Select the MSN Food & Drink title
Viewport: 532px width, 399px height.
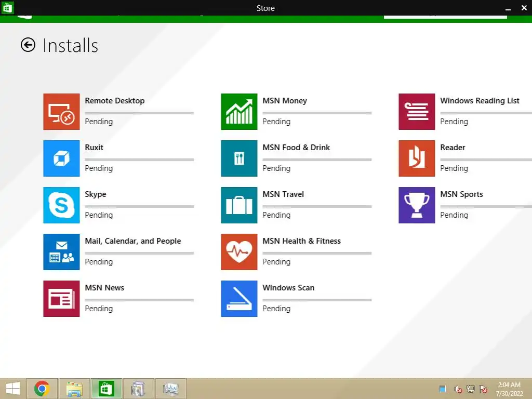(296, 148)
